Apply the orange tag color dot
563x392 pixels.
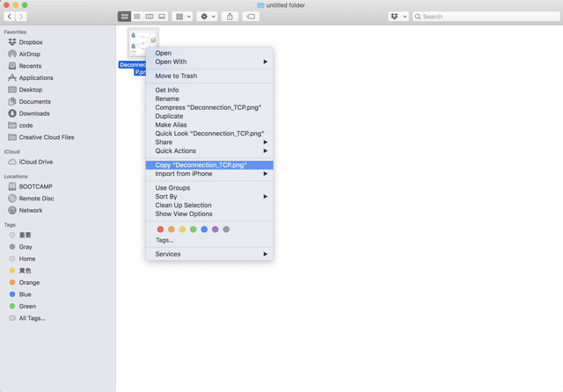172,229
